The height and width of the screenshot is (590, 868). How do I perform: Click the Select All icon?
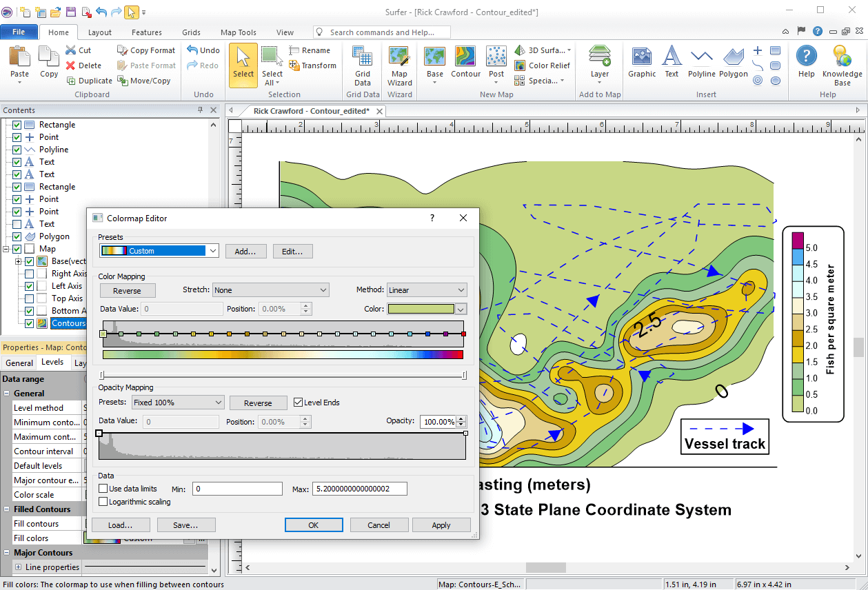point(272,57)
